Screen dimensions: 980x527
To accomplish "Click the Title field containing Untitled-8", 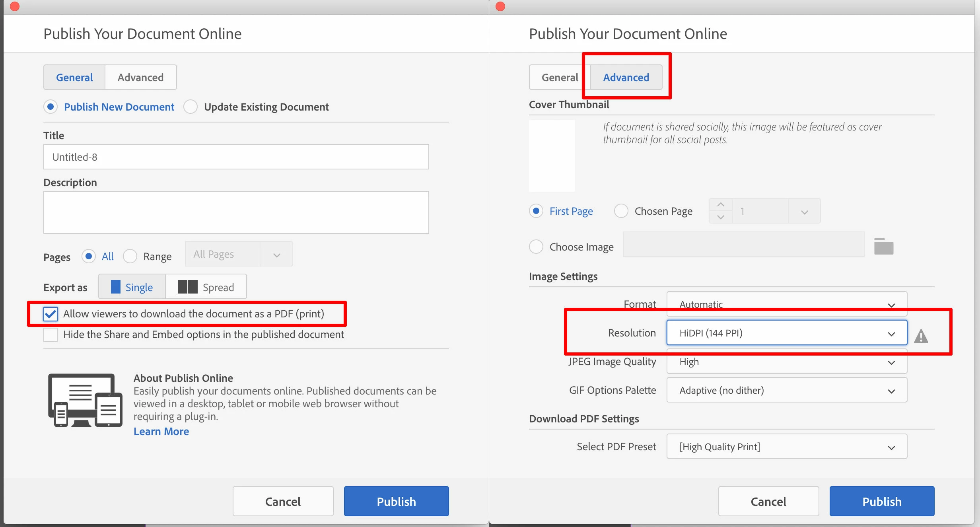I will tap(236, 157).
